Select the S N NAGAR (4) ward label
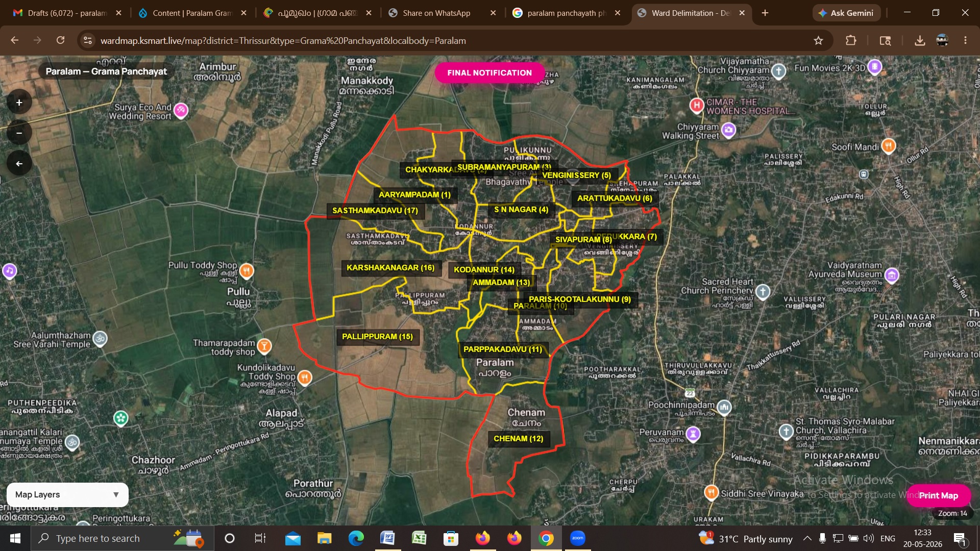The image size is (980, 551). pos(521,210)
